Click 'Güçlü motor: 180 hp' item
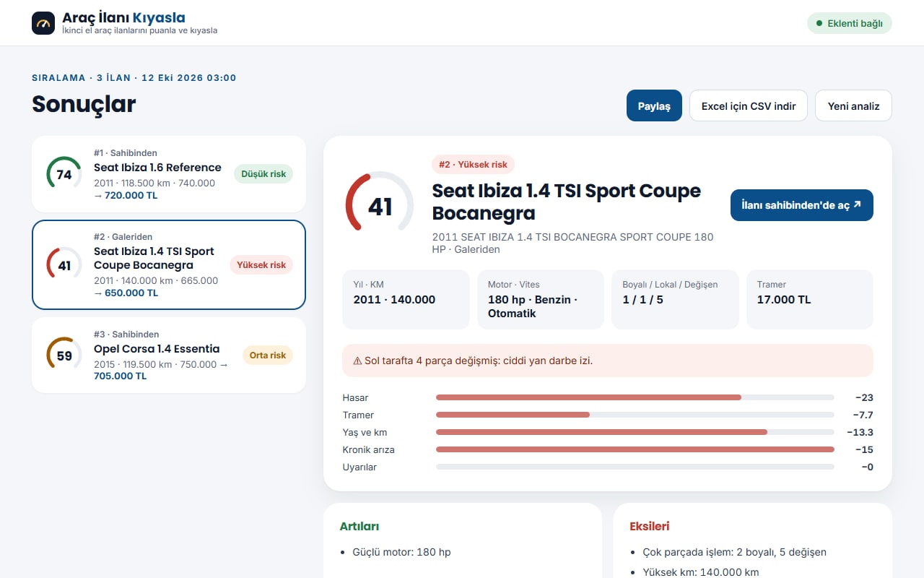924x578 pixels. [401, 552]
